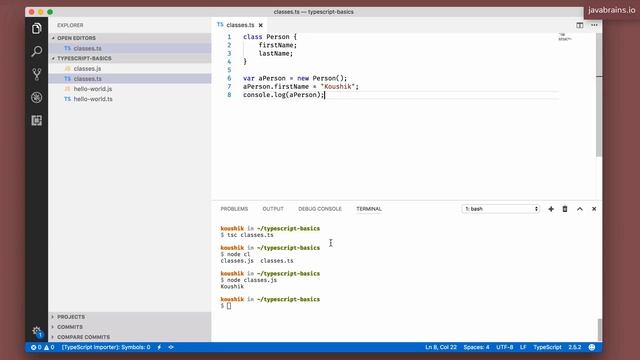Screen dimensions: 640x360
Task: Click the EXPLORER panel header
Action: 70,25
